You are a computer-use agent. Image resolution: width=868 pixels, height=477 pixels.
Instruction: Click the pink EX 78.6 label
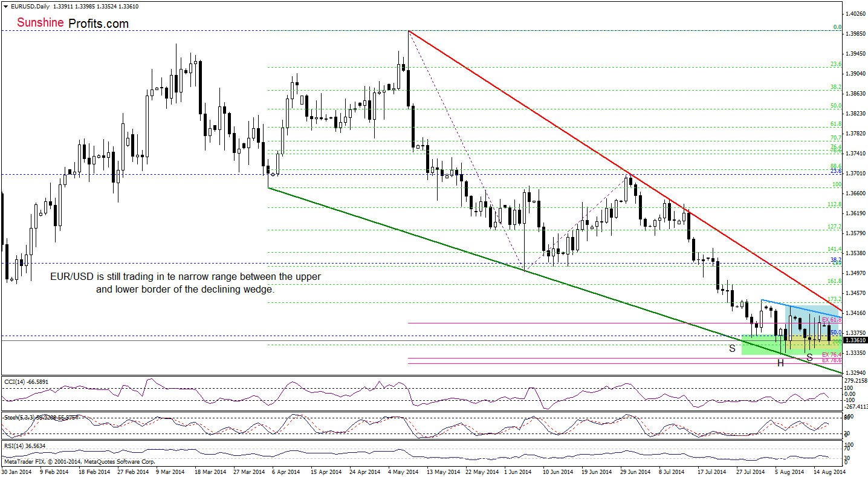832,360
